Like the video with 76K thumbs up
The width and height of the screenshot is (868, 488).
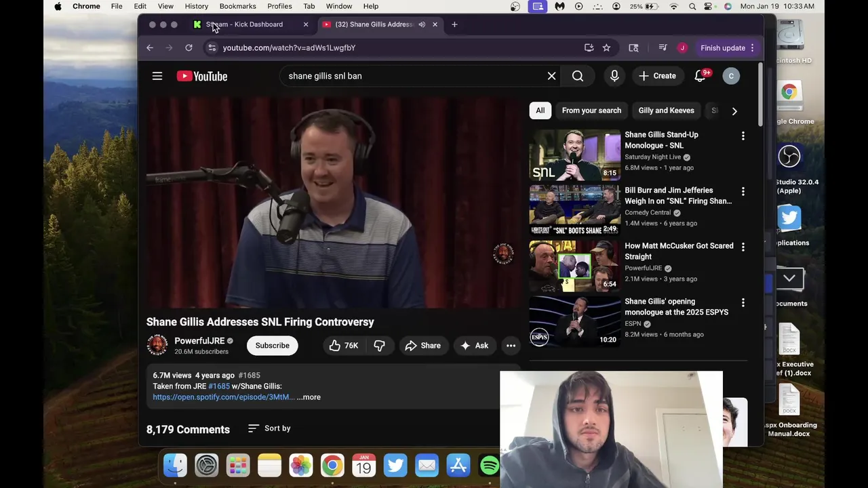point(343,346)
